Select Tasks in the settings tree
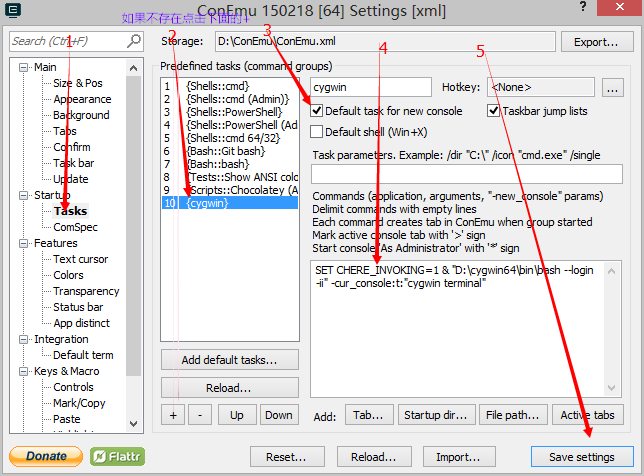This screenshot has height=476, width=644. coord(70,212)
